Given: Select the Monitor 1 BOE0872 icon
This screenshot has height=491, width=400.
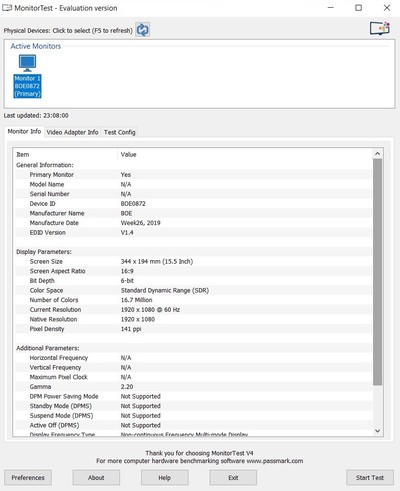Looking at the screenshot, I should pos(27,76).
